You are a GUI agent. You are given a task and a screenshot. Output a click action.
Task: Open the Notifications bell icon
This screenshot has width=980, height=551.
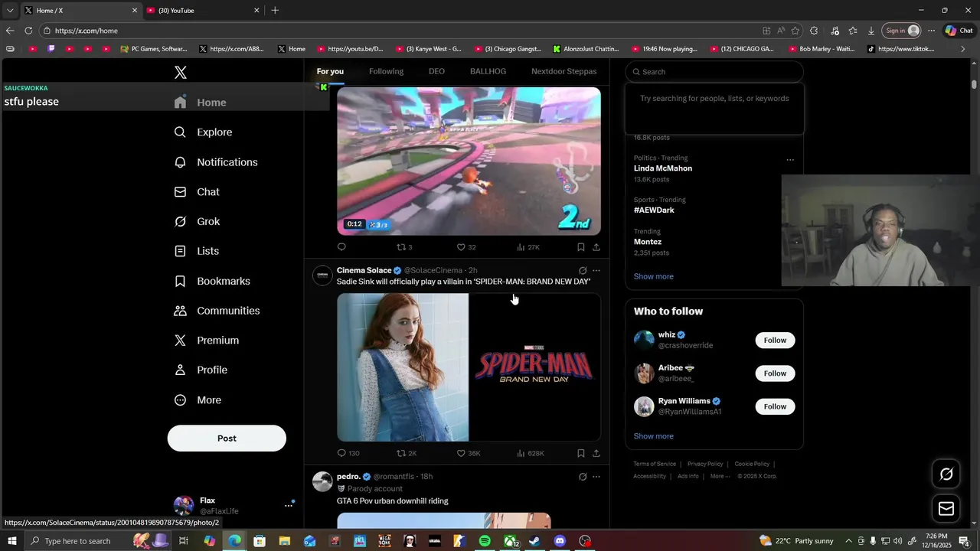coord(180,162)
